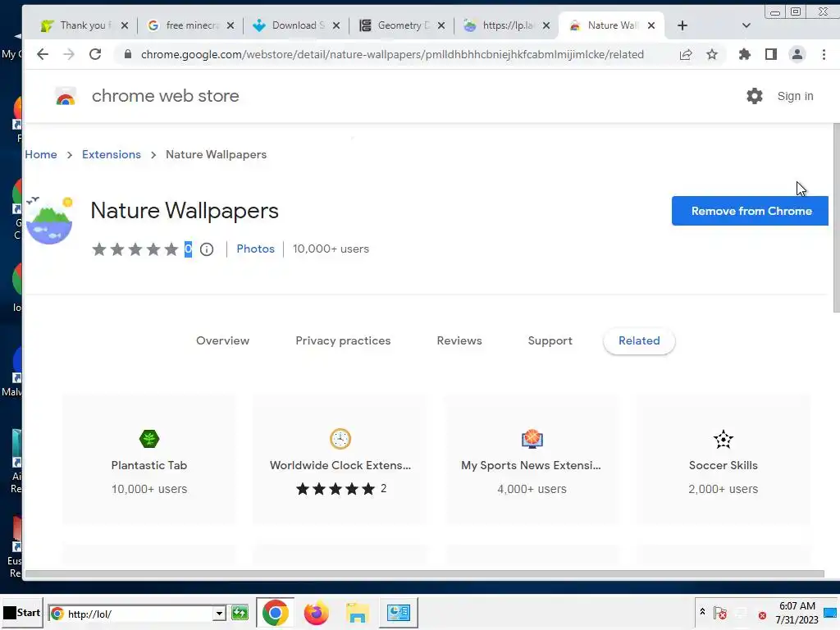Click the URL in the address bar
840x630 pixels.
(392, 54)
